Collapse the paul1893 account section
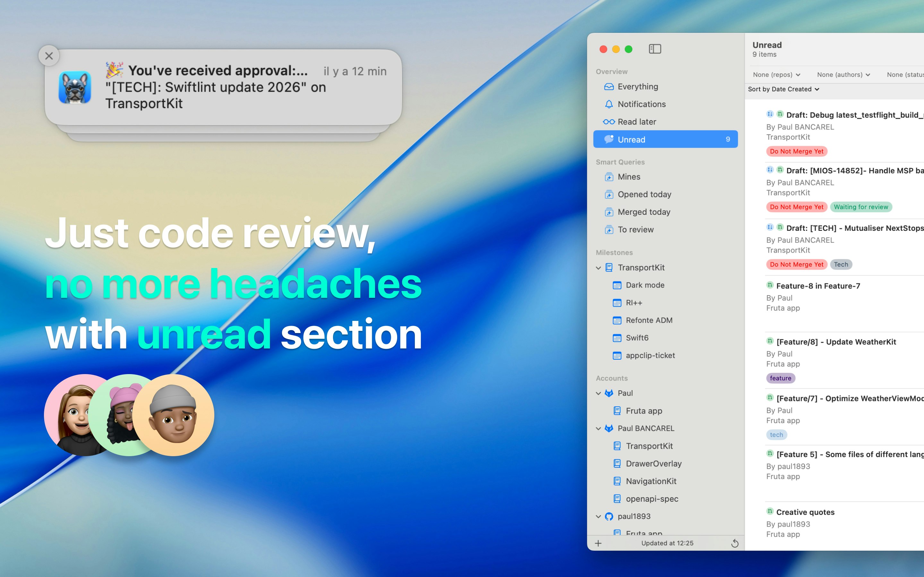 [598, 516]
